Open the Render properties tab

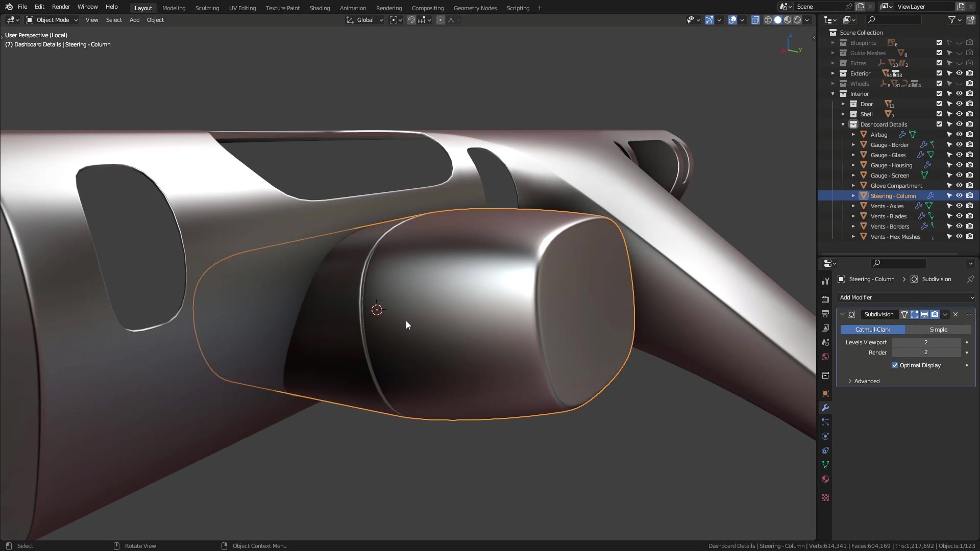(x=825, y=299)
